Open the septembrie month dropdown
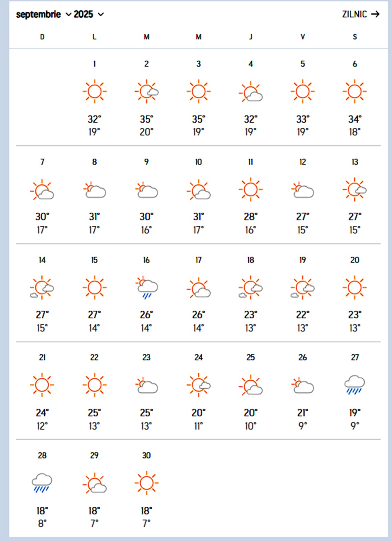 [44, 15]
